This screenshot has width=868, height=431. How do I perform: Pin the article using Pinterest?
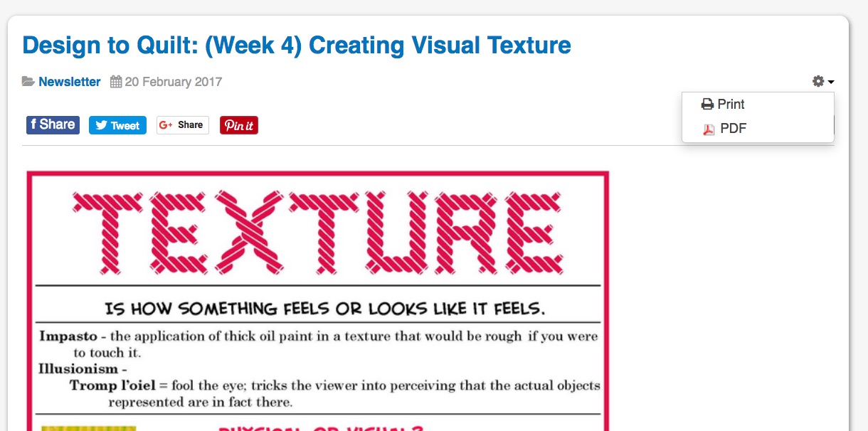click(238, 124)
